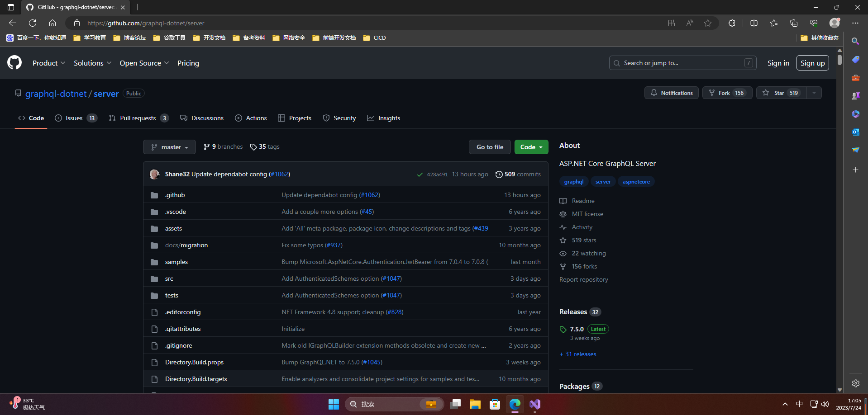Open the .github folder

175,195
